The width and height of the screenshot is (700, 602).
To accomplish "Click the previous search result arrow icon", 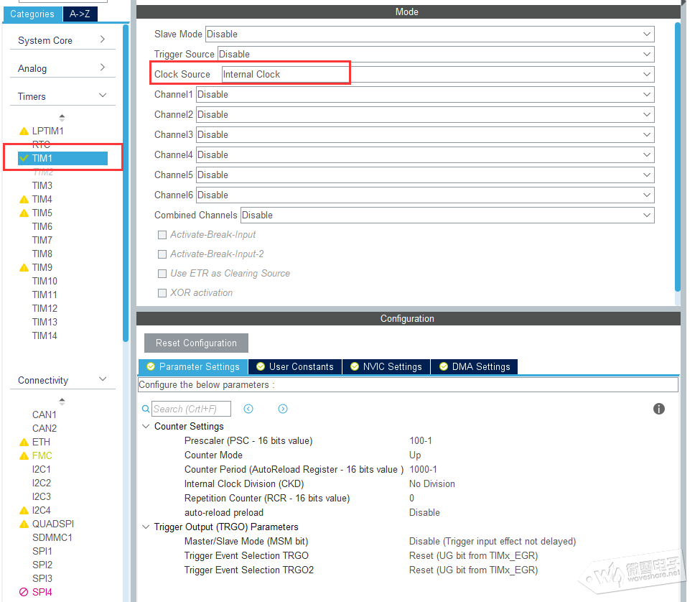I will 248,409.
